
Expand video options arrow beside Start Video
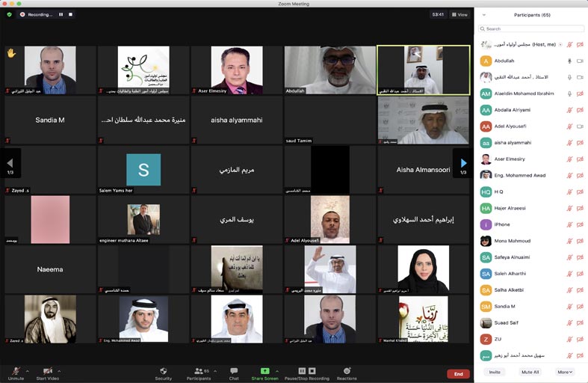pyautogui.click(x=59, y=370)
